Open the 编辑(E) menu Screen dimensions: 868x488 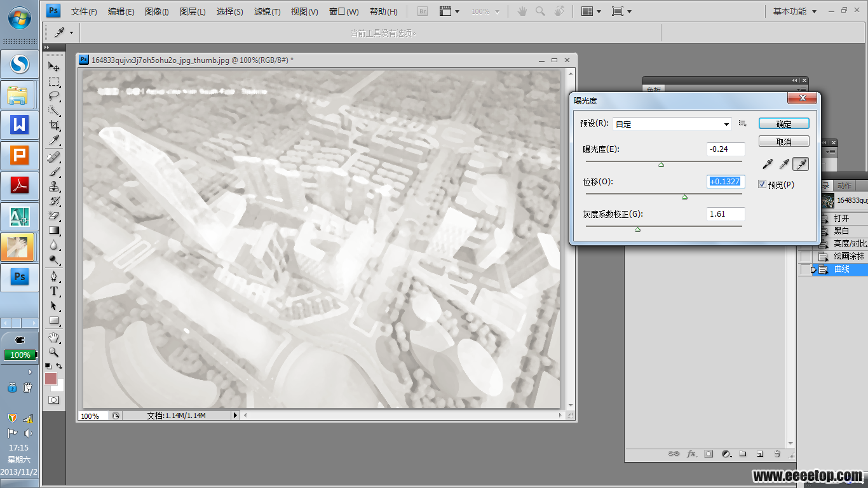(121, 11)
